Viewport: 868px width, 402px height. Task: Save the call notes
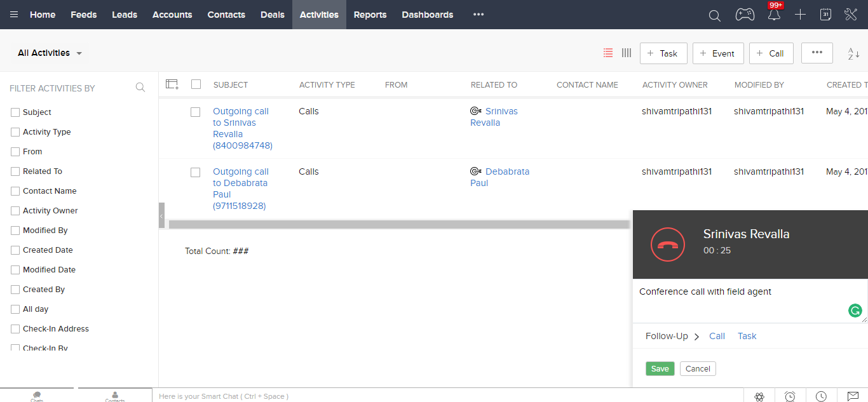tap(660, 369)
